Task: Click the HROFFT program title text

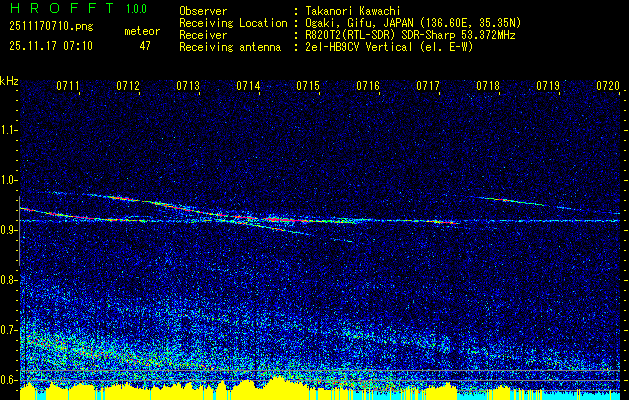Action: point(62,8)
